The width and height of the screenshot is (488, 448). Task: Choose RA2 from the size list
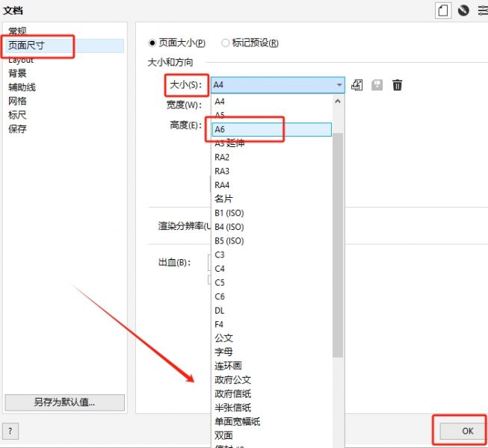271,158
